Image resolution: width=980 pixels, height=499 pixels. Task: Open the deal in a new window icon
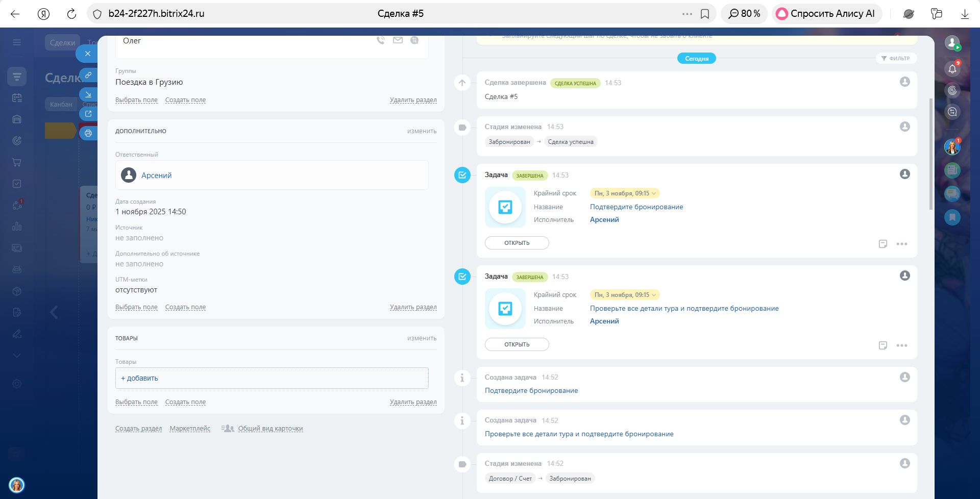click(x=88, y=114)
